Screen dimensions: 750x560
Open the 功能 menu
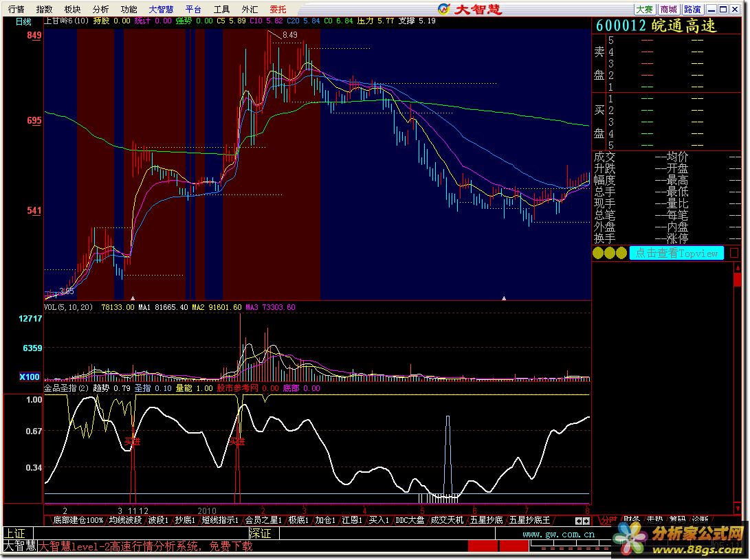(x=129, y=9)
